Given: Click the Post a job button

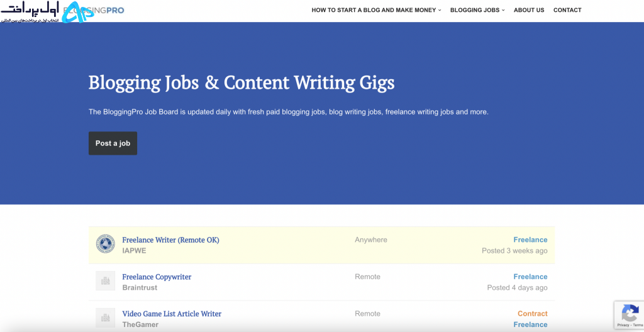Looking at the screenshot, I should (x=113, y=143).
